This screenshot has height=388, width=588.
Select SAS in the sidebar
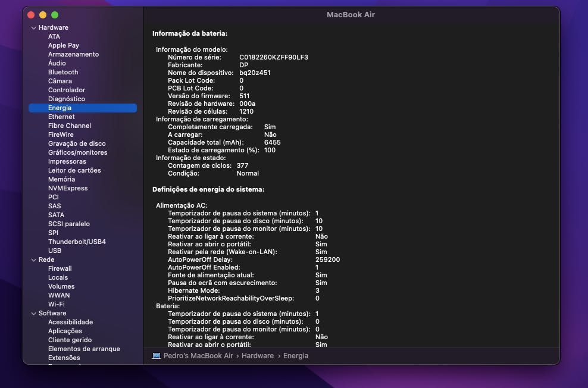(x=54, y=206)
